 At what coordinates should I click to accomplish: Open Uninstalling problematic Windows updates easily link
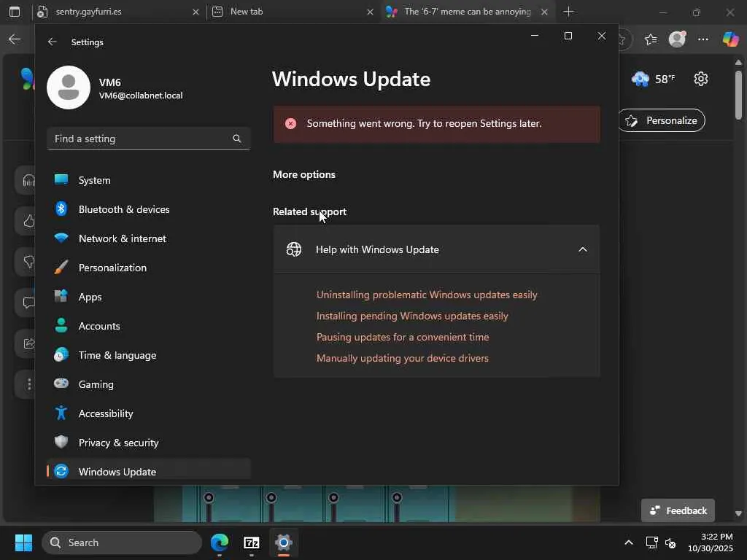coord(426,295)
